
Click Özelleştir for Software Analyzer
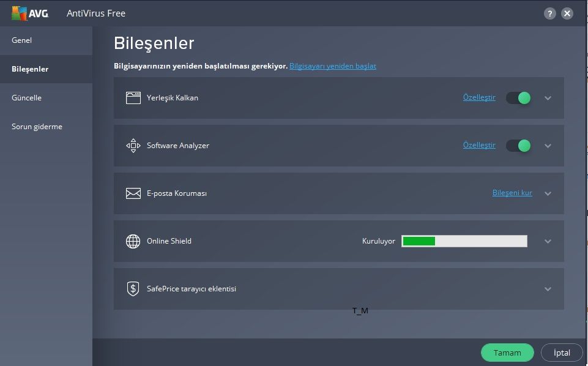click(479, 145)
